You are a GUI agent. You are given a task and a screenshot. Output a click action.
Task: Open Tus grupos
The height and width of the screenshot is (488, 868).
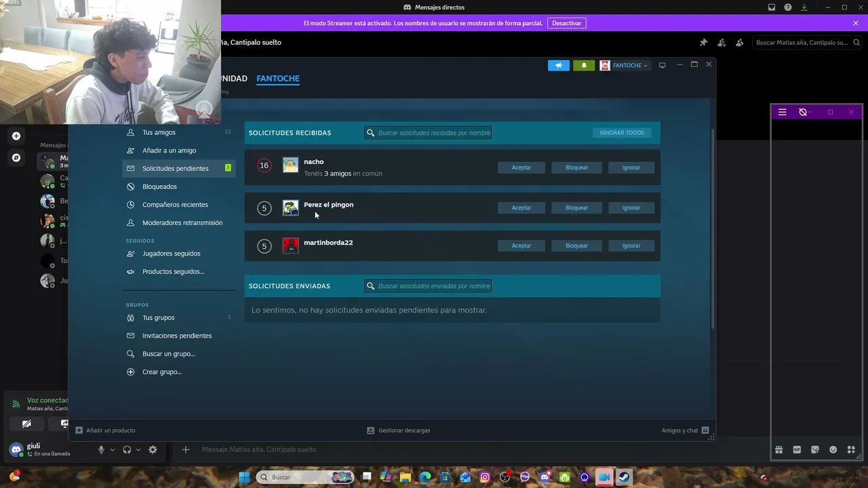[158, 318]
